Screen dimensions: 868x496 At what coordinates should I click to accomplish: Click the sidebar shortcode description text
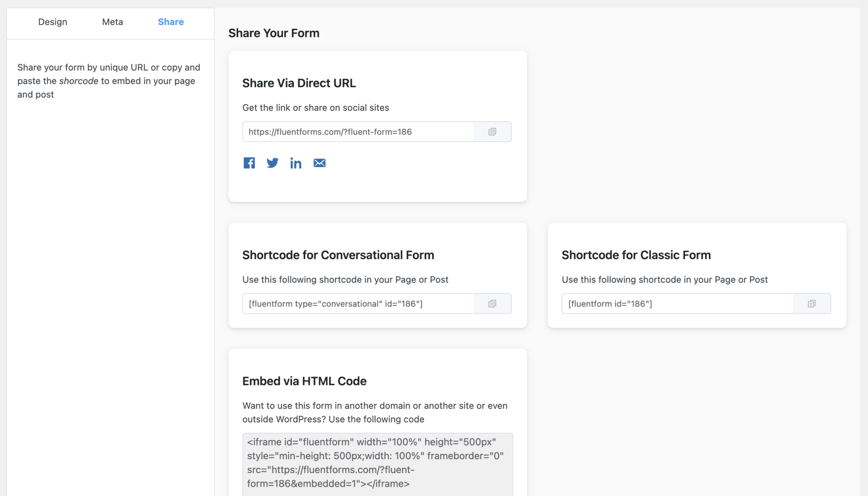(108, 81)
